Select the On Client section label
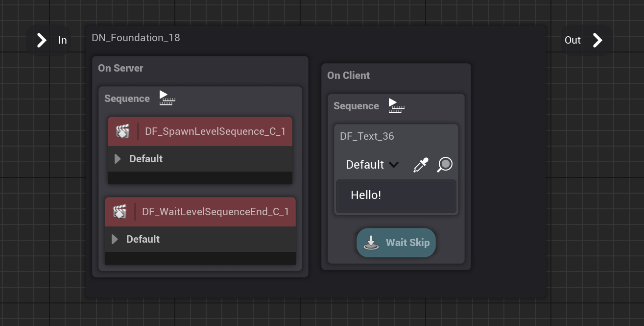644x326 pixels. tap(348, 75)
